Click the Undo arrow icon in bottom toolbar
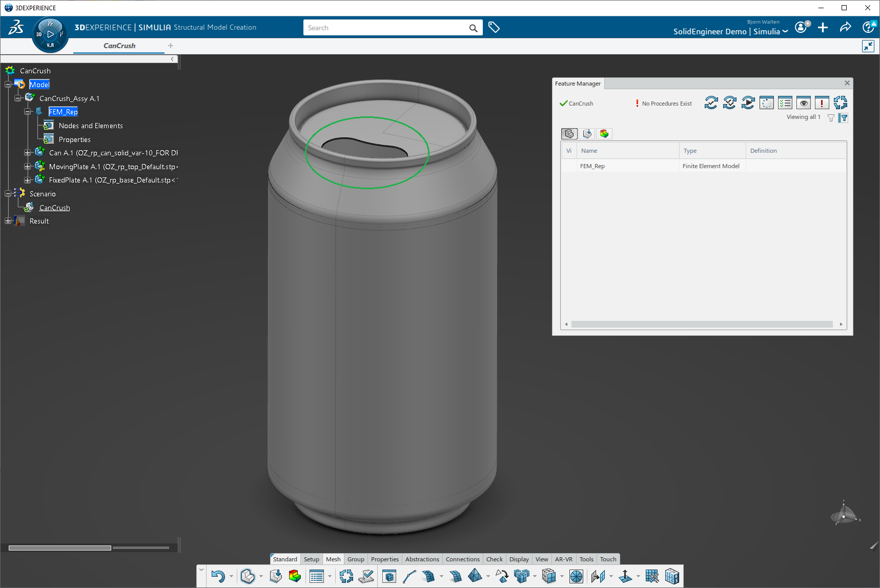The height and width of the screenshot is (588, 880). [218, 576]
